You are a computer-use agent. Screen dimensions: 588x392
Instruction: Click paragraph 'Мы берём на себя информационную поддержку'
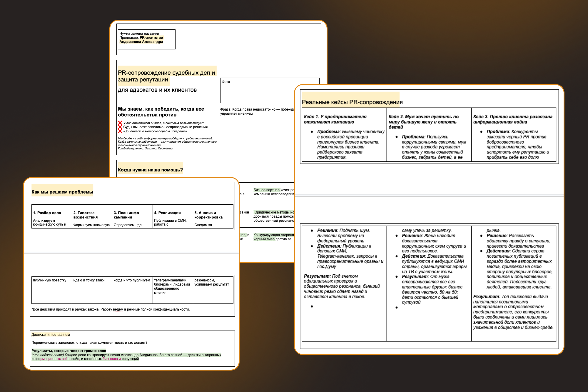(167, 142)
